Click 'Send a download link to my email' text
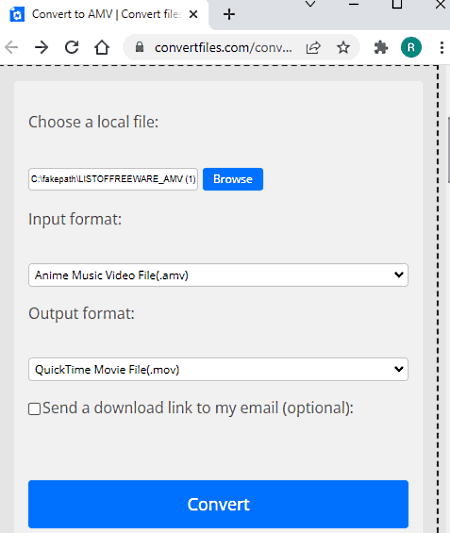This screenshot has height=533, width=450. point(198,408)
